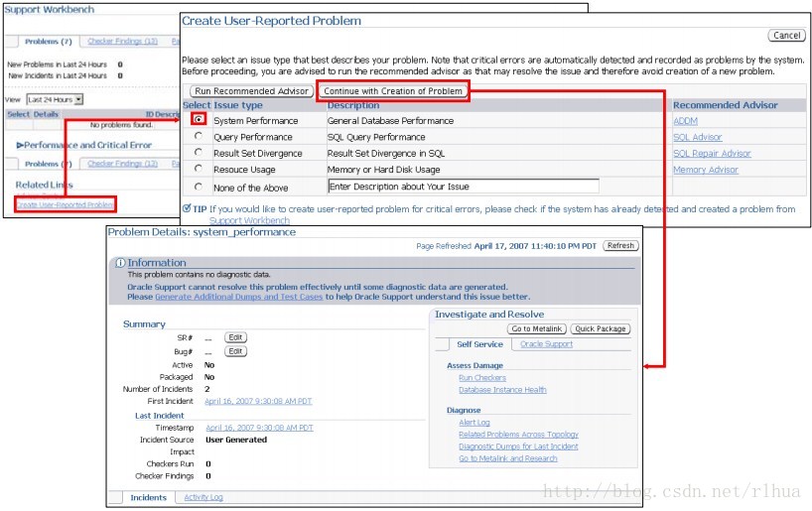Viewport: 812px width, 511px height.
Task: Click the TIP checkmark icon
Action: tap(187, 208)
